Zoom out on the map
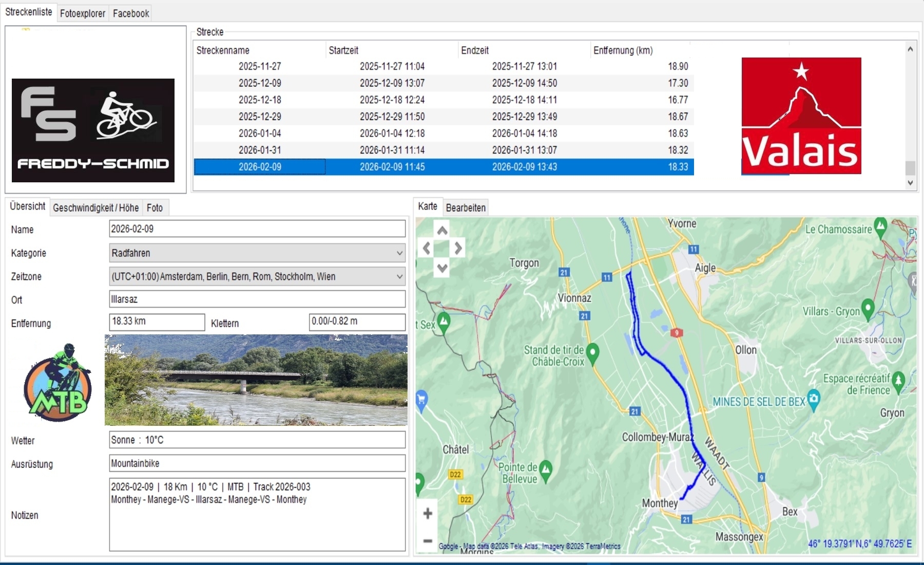The height and width of the screenshot is (565, 924). [428, 541]
